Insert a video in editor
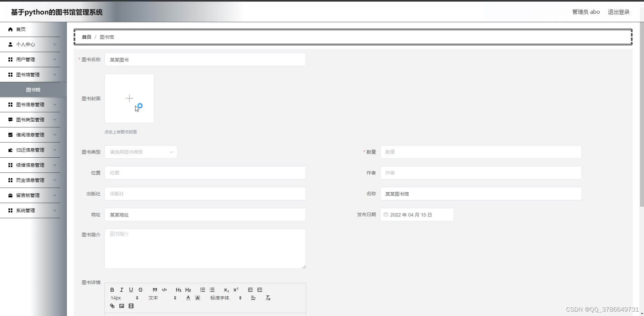Screen dimensions: 644x316 coord(131,306)
